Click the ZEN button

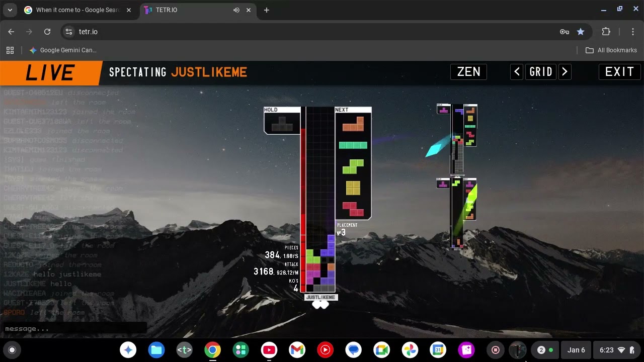coord(468,72)
